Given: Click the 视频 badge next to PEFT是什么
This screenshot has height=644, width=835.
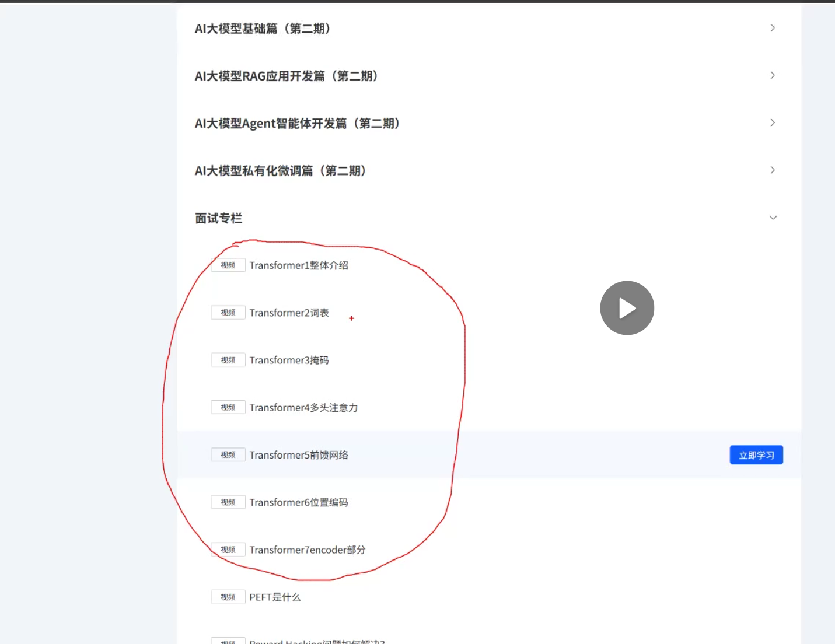Looking at the screenshot, I should click(228, 596).
